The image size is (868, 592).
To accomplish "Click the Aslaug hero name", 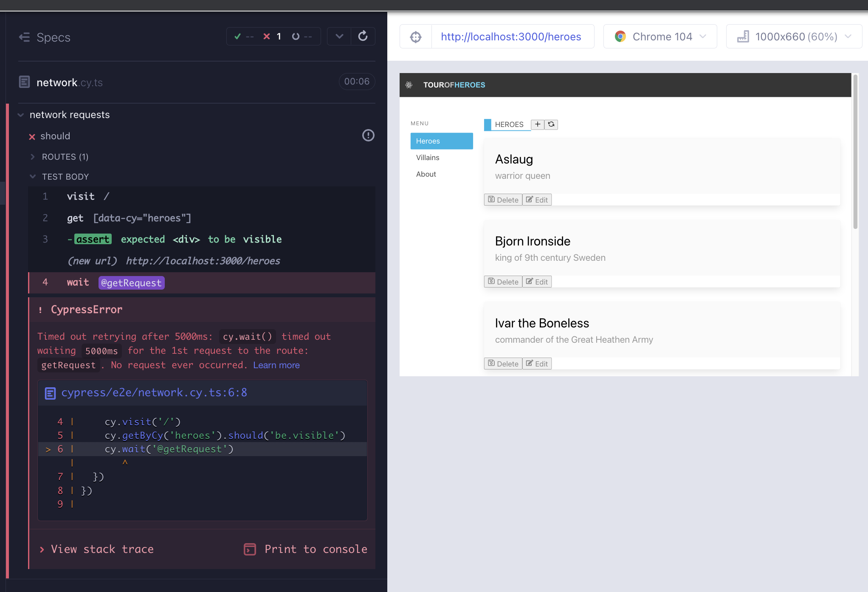I will point(514,159).
